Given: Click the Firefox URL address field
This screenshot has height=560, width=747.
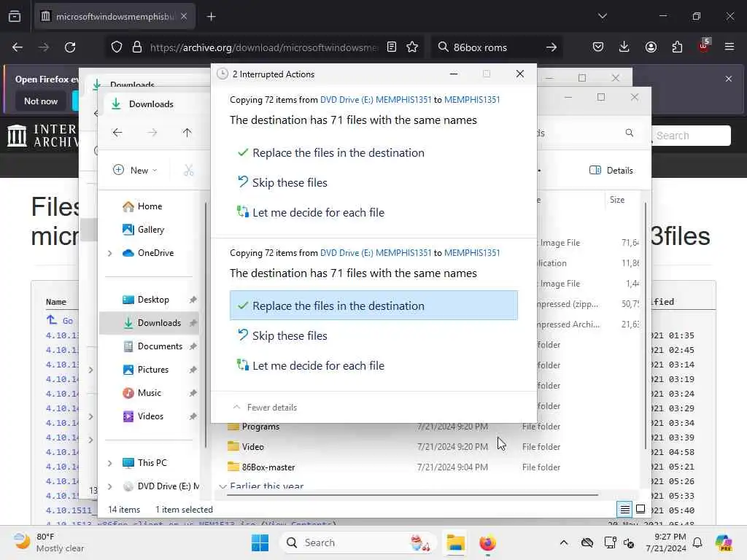Looking at the screenshot, I should coord(263,47).
